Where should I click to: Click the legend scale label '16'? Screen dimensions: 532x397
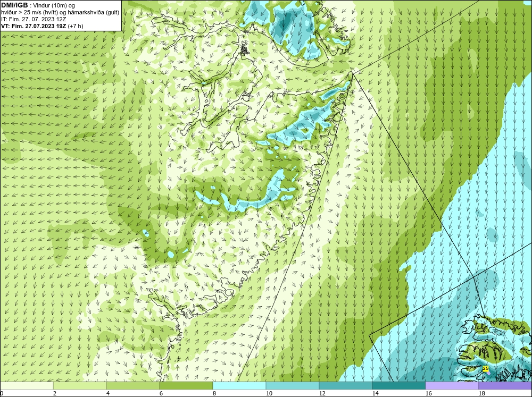428,393
